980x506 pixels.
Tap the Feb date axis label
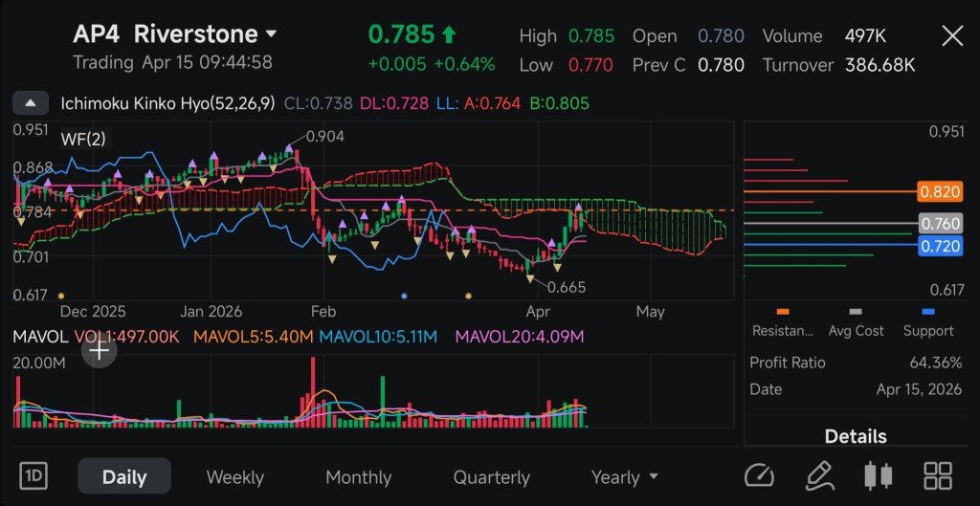pyautogui.click(x=323, y=311)
